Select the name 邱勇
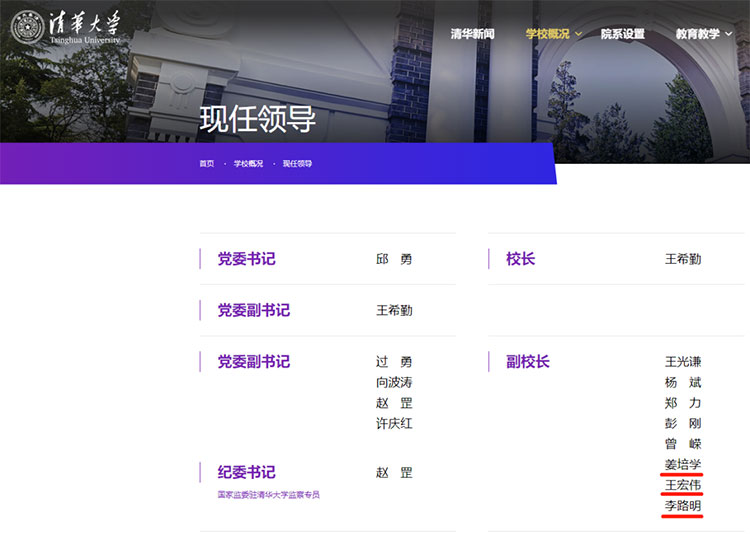The width and height of the screenshot is (750, 540). [394, 259]
